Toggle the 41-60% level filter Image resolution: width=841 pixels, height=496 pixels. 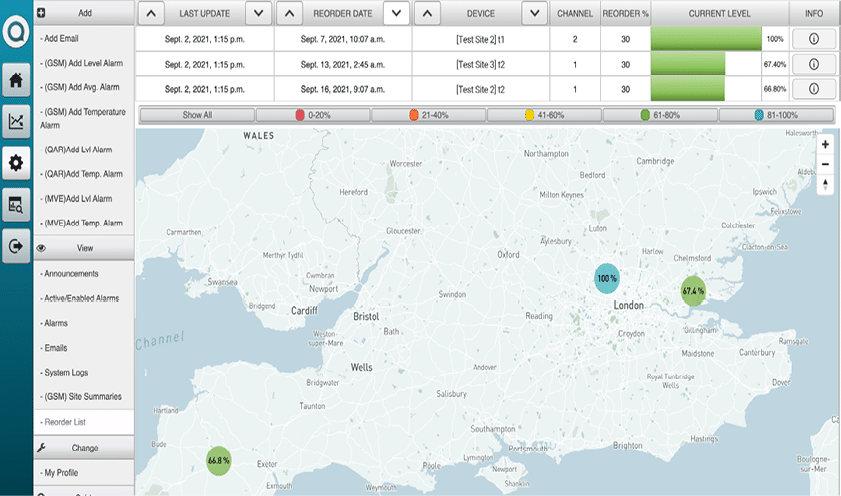(x=543, y=115)
